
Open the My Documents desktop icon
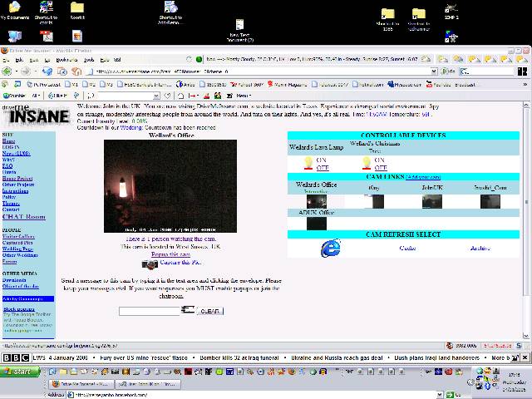(x=15, y=10)
